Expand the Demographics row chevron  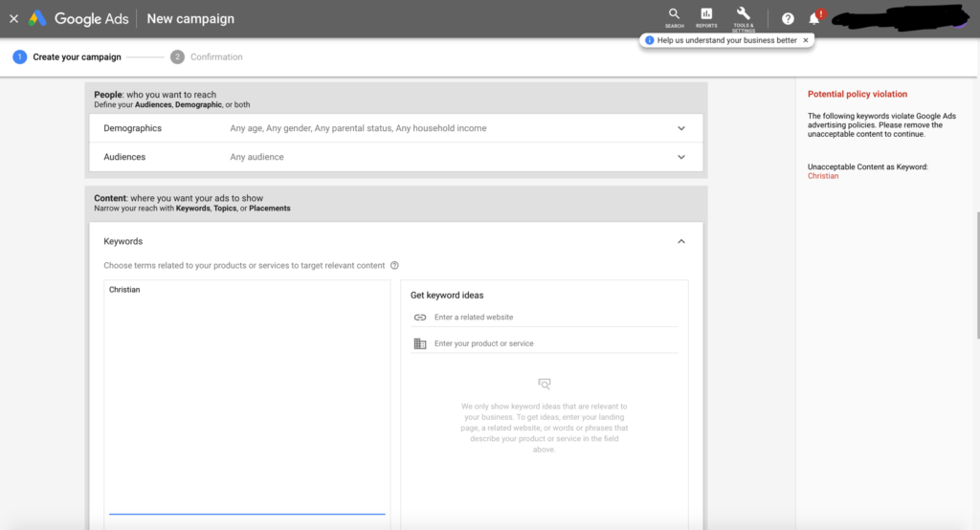click(681, 128)
